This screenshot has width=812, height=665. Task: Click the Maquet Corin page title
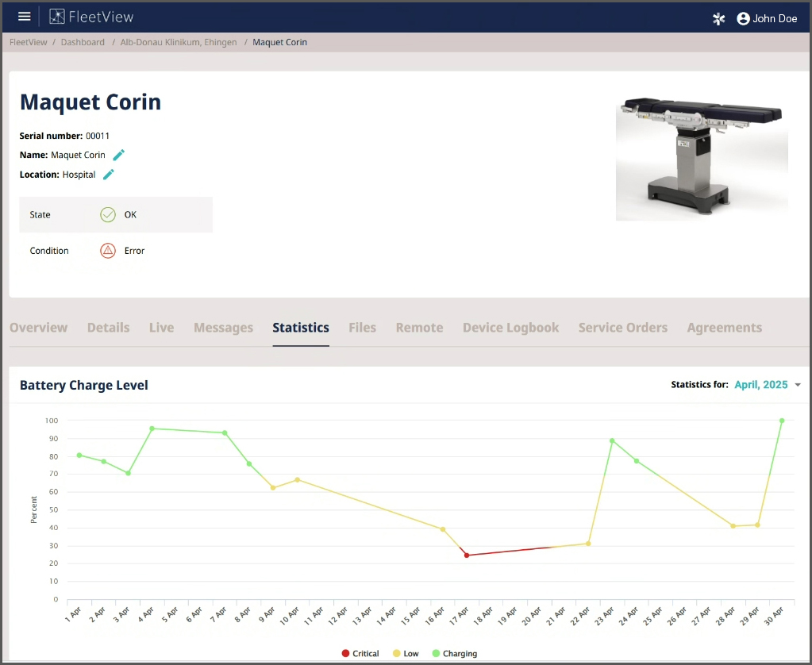pos(90,102)
